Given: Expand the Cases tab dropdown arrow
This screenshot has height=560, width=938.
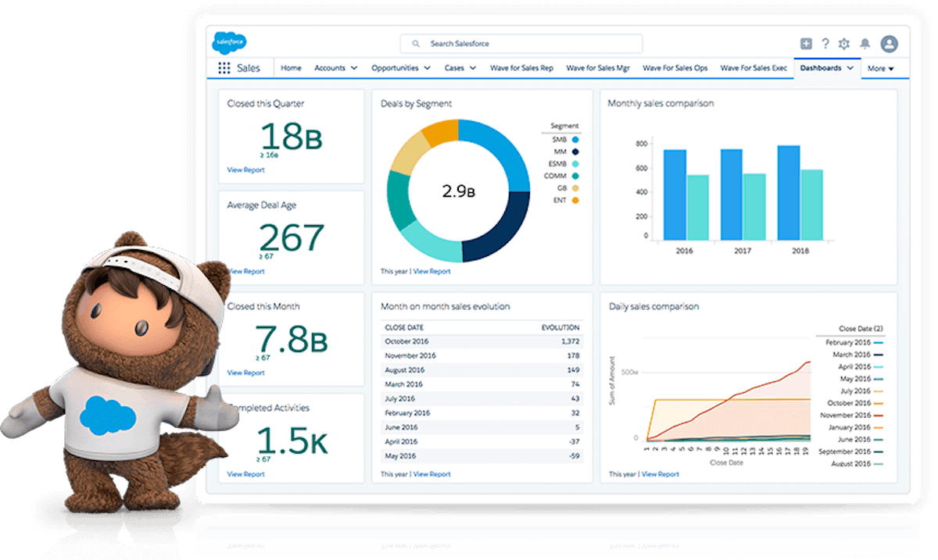Looking at the screenshot, I should (472, 68).
